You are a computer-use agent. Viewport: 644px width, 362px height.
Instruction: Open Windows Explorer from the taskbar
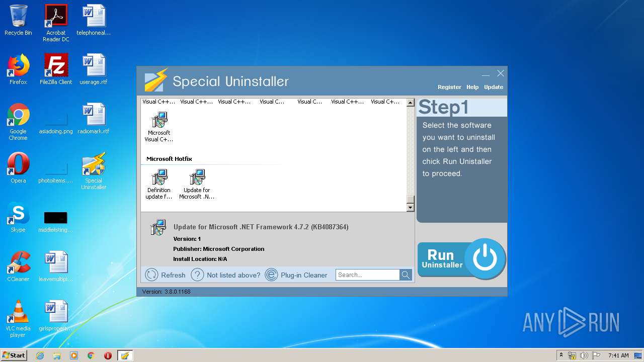[x=57, y=355]
